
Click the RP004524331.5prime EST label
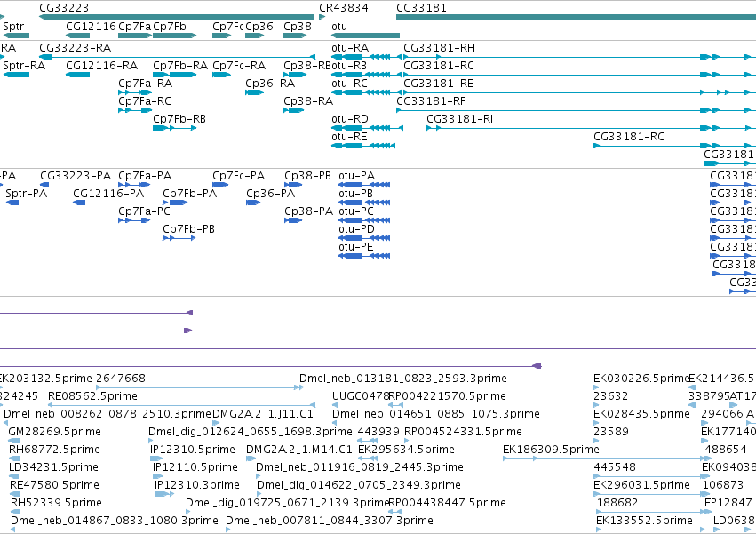464,432
